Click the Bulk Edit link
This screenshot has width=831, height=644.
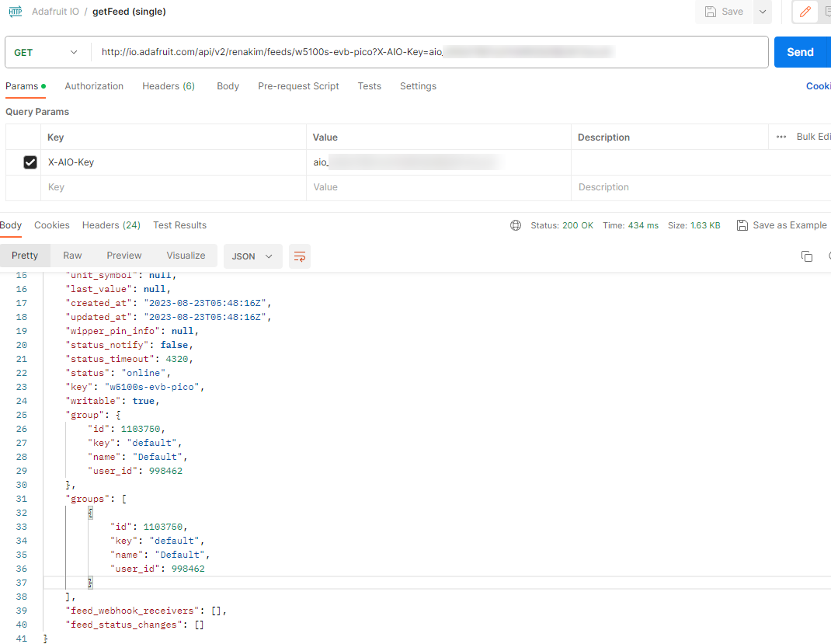point(813,137)
